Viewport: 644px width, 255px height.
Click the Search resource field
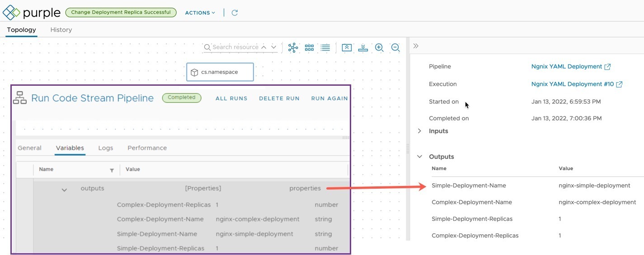point(235,47)
